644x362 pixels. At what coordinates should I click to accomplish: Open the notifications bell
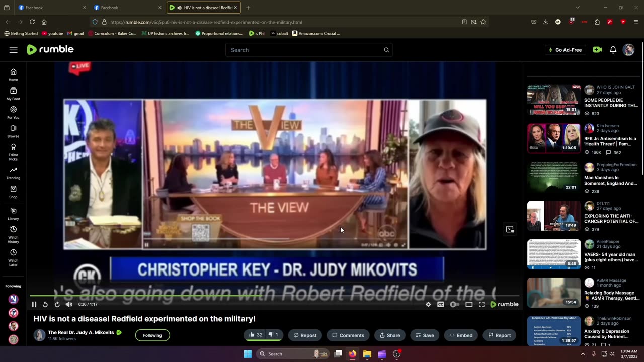pos(613,50)
